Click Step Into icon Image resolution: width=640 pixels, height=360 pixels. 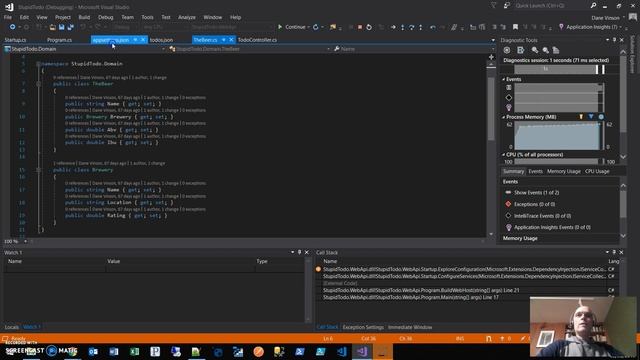pyautogui.click(x=402, y=27)
